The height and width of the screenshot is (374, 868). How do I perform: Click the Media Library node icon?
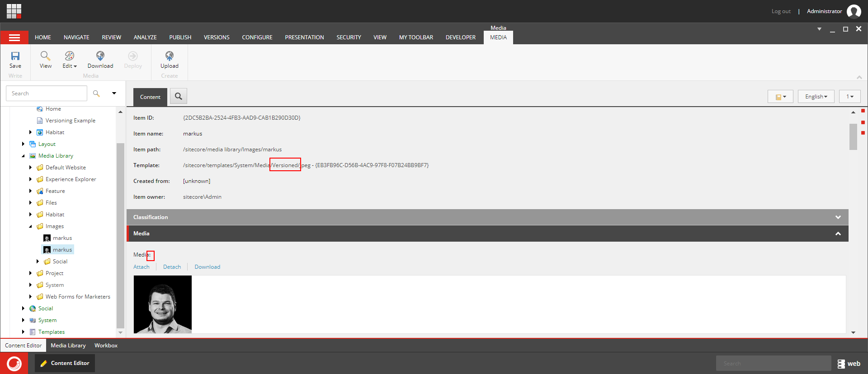pyautogui.click(x=33, y=156)
